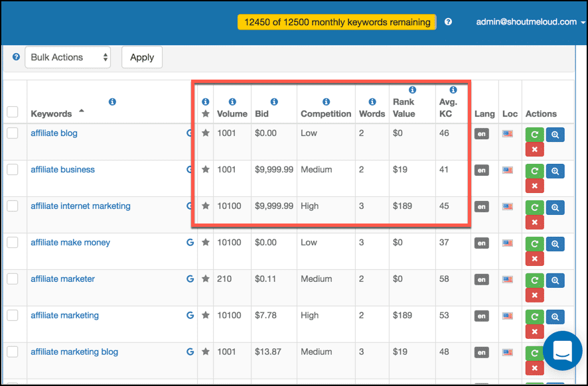Star the affiliate business keyword
588x386 pixels.
tap(206, 169)
